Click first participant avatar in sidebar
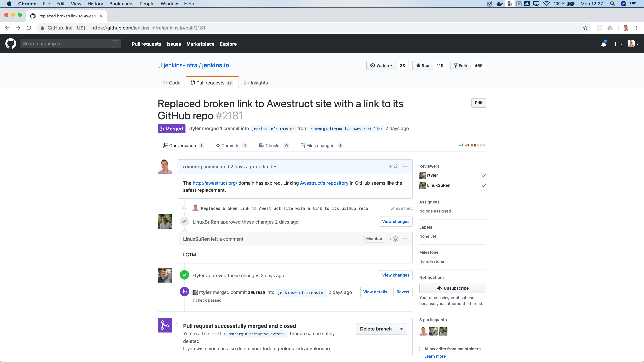 point(423,331)
